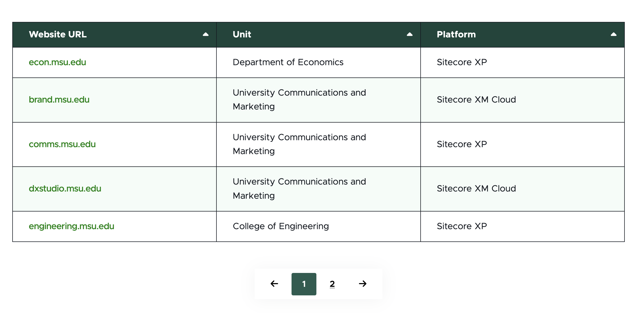Viewport: 644px width, 313px height.
Task: Click the Unit column header text
Action: (x=242, y=34)
